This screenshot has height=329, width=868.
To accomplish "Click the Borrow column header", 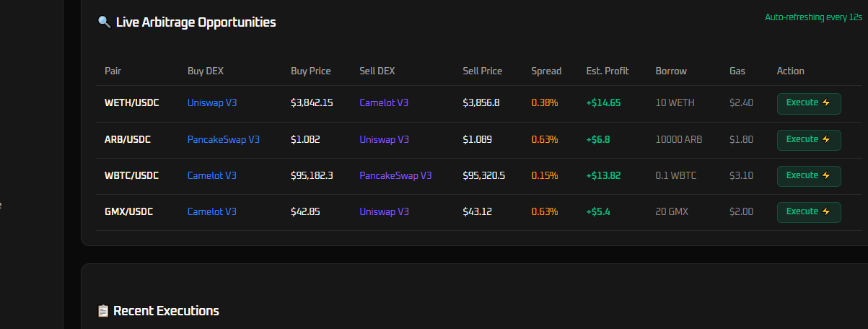I will point(671,71).
